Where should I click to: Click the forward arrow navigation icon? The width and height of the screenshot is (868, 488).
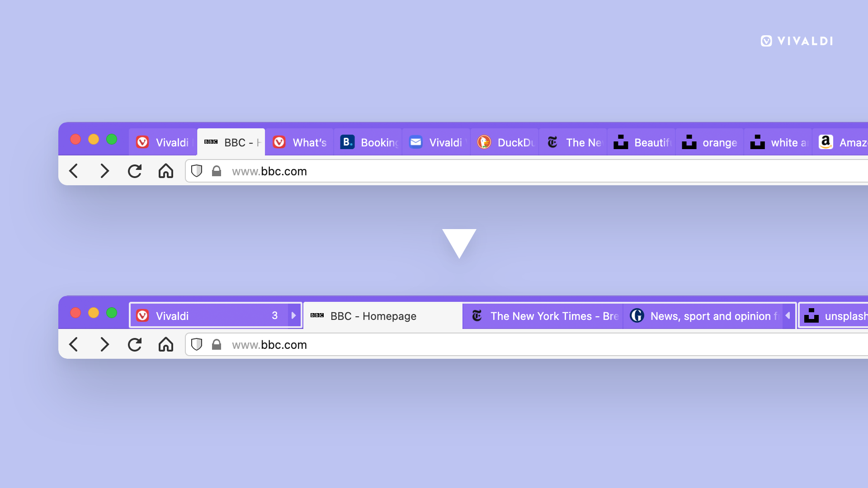(105, 172)
